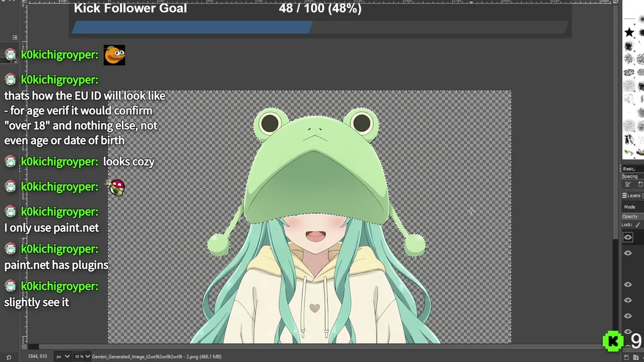Viewport: 644px width, 362px height.
Task: Adjust the brush Spacing slider
Action: pyautogui.click(x=633, y=176)
